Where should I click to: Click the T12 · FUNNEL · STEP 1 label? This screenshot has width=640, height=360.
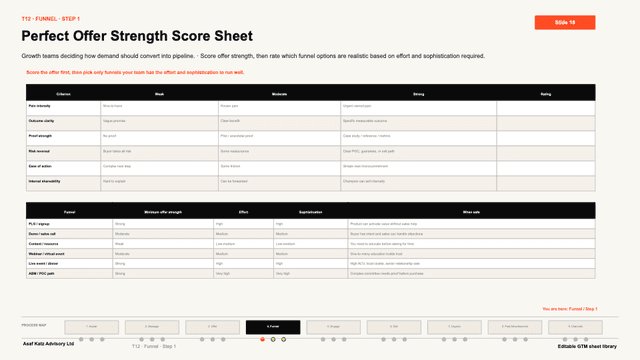pyautogui.click(x=51, y=19)
